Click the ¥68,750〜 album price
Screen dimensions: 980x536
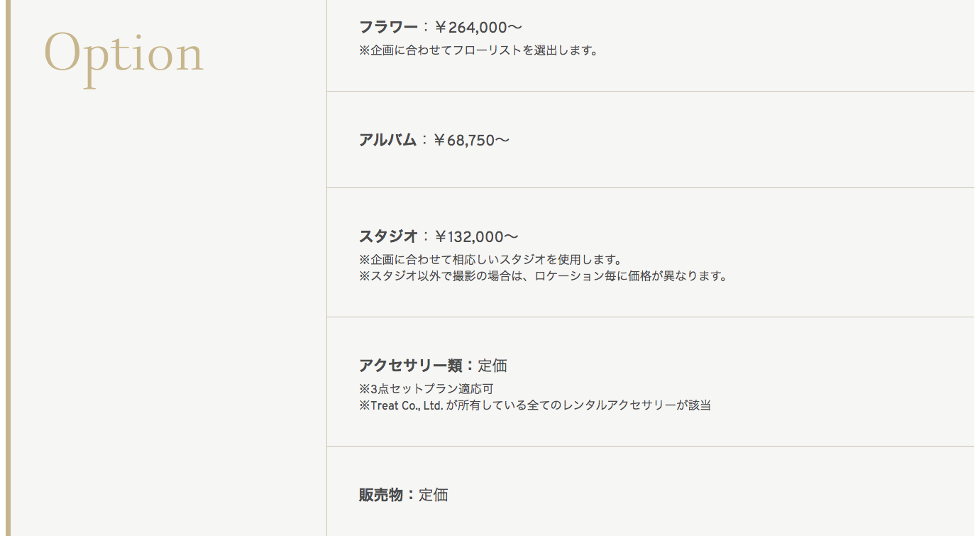[x=471, y=140]
